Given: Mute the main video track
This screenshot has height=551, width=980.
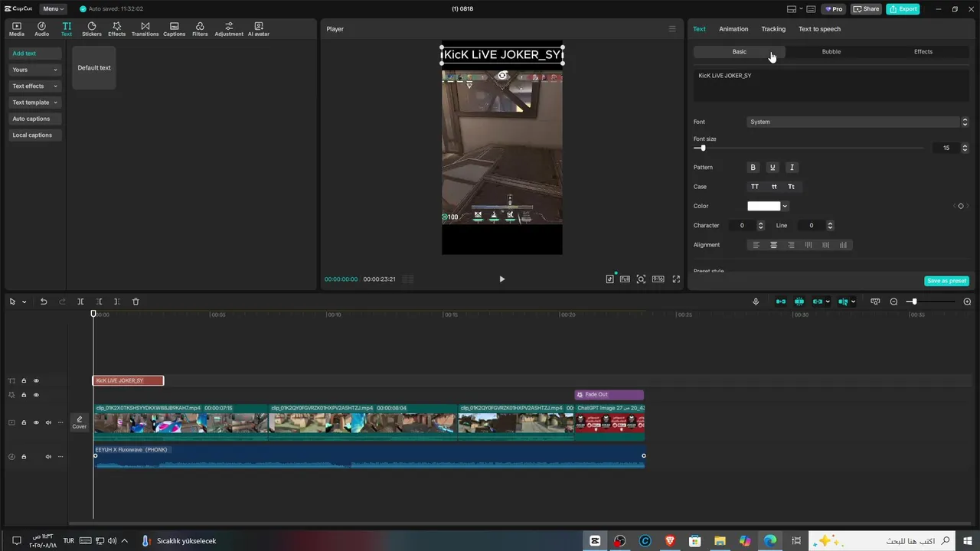Looking at the screenshot, I should click(x=48, y=422).
